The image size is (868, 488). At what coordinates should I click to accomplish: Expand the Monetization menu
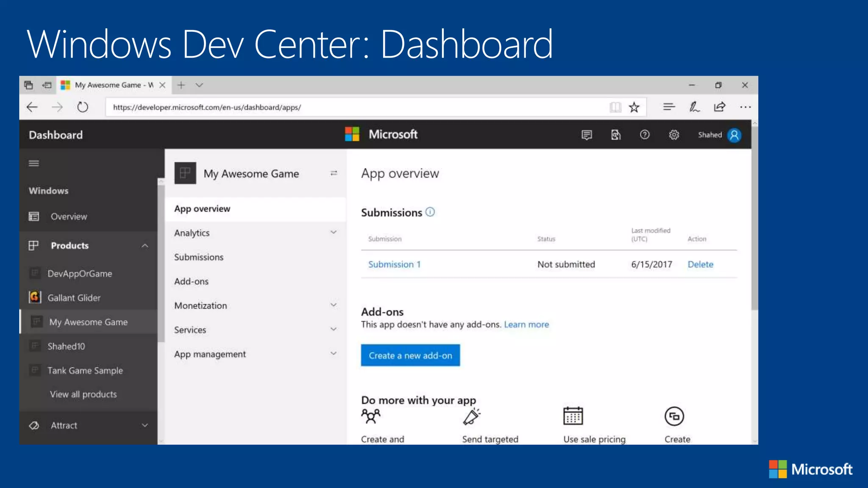pos(334,305)
